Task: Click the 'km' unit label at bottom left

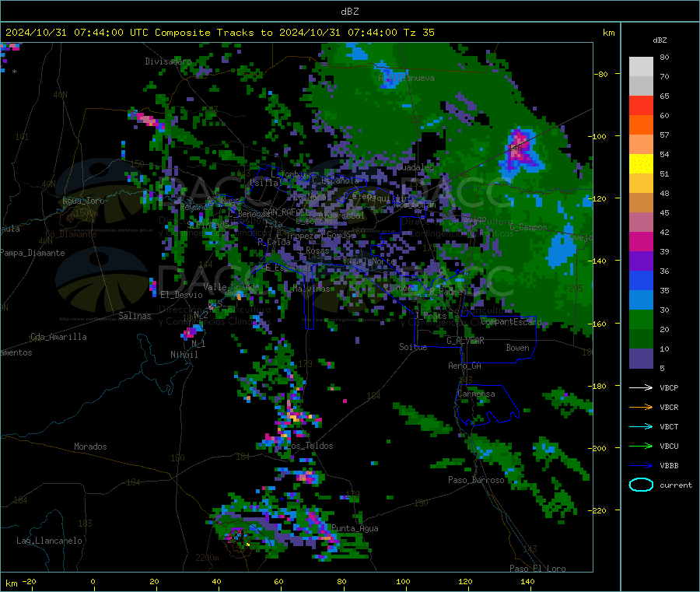Action: (11, 583)
